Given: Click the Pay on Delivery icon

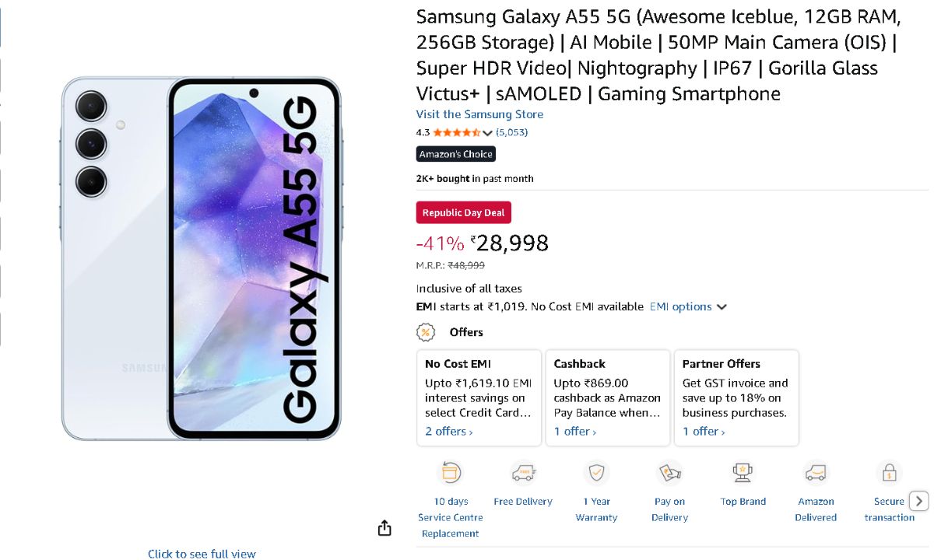Looking at the screenshot, I should click(x=669, y=472).
